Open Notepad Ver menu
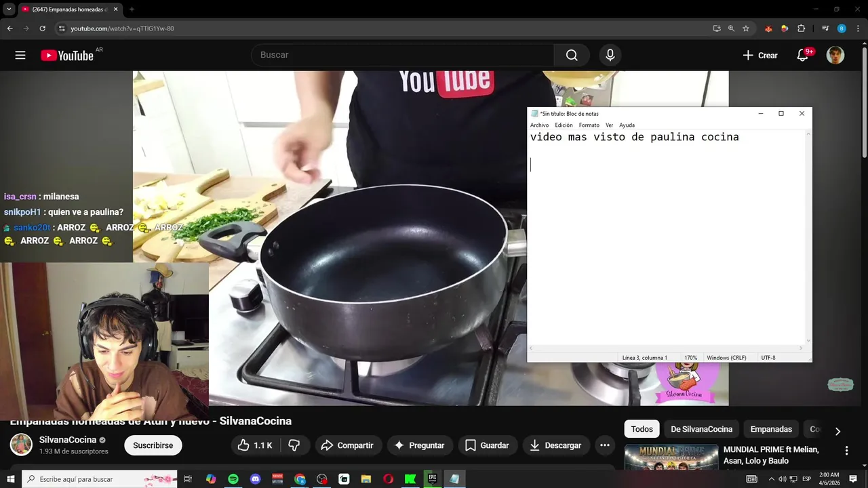Image resolution: width=868 pixels, height=488 pixels. [x=609, y=125]
